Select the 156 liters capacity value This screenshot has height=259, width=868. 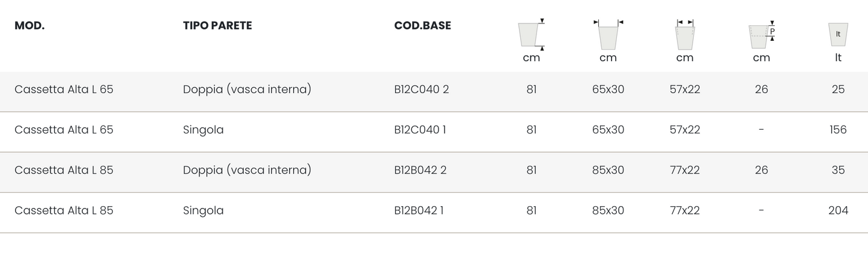pos(838,130)
